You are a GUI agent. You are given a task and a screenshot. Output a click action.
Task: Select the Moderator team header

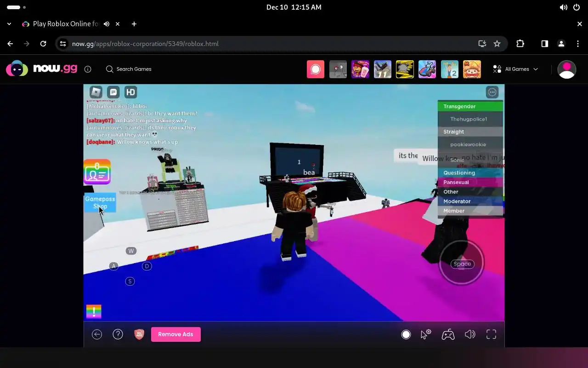coord(470,201)
